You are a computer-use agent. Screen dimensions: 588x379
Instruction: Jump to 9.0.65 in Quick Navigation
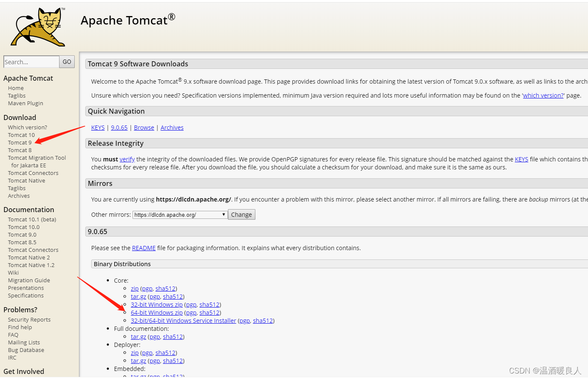click(119, 128)
